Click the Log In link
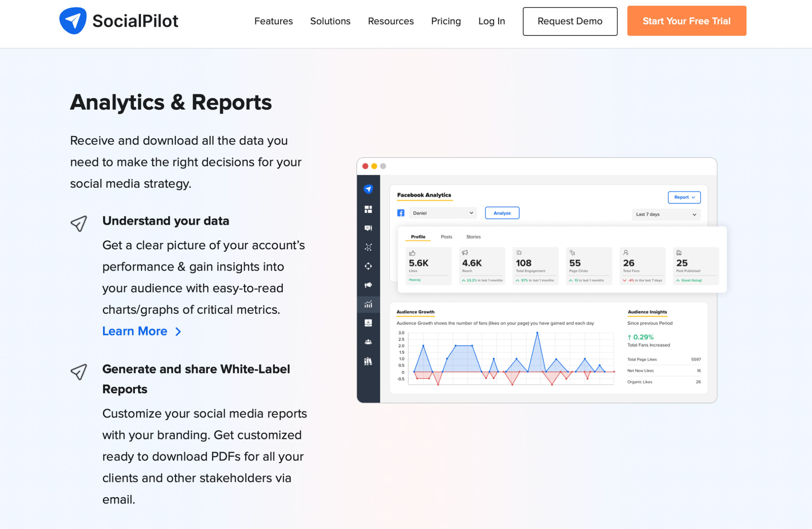This screenshot has width=812, height=529. tap(491, 21)
